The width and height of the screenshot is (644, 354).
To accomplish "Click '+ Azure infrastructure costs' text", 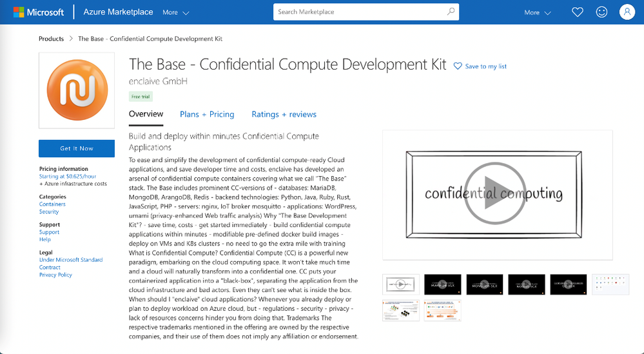I will coord(73,184).
